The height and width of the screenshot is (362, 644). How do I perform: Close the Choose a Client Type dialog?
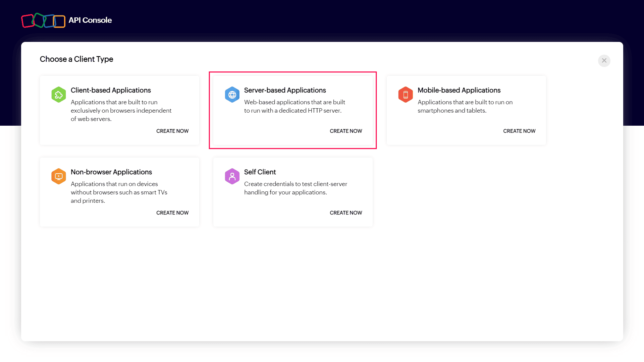(x=604, y=61)
